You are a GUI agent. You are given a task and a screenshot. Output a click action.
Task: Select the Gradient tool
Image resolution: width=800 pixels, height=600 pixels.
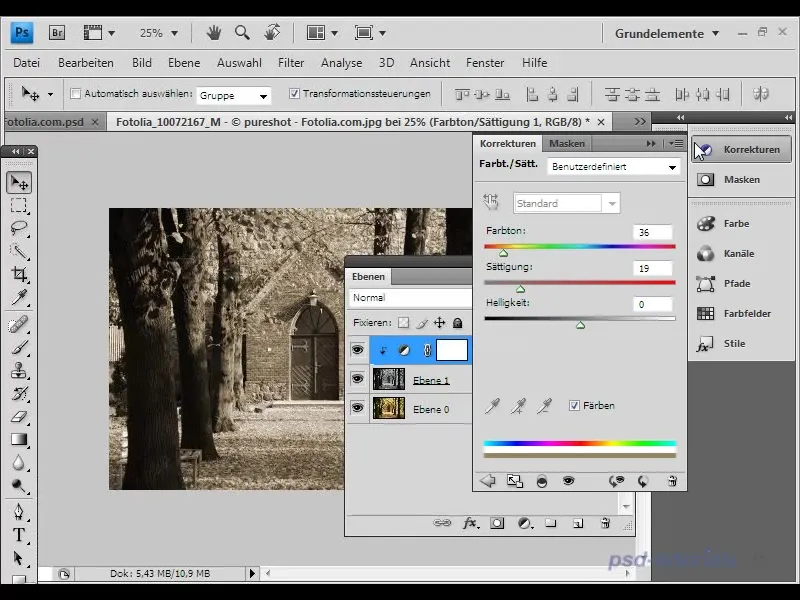tap(19, 439)
